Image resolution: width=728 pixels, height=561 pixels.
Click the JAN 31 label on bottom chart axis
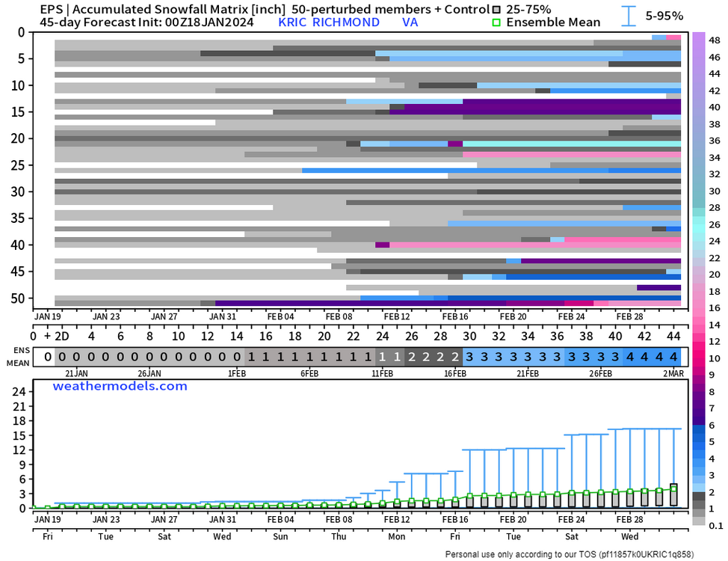[223, 519]
